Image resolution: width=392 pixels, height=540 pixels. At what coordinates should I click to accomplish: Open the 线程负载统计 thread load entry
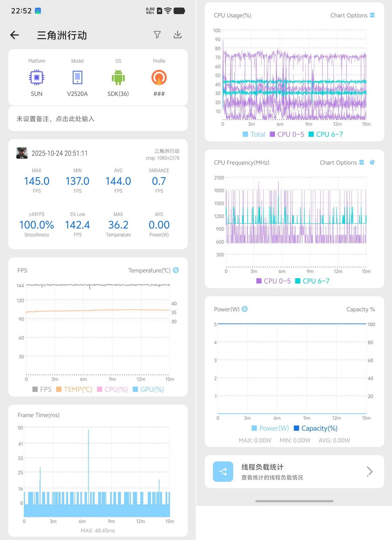[x=294, y=472]
